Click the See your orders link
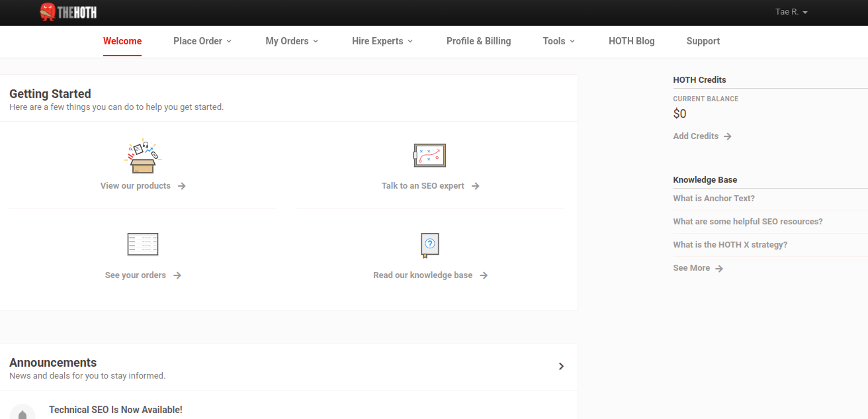This screenshot has height=419, width=868. point(136,275)
